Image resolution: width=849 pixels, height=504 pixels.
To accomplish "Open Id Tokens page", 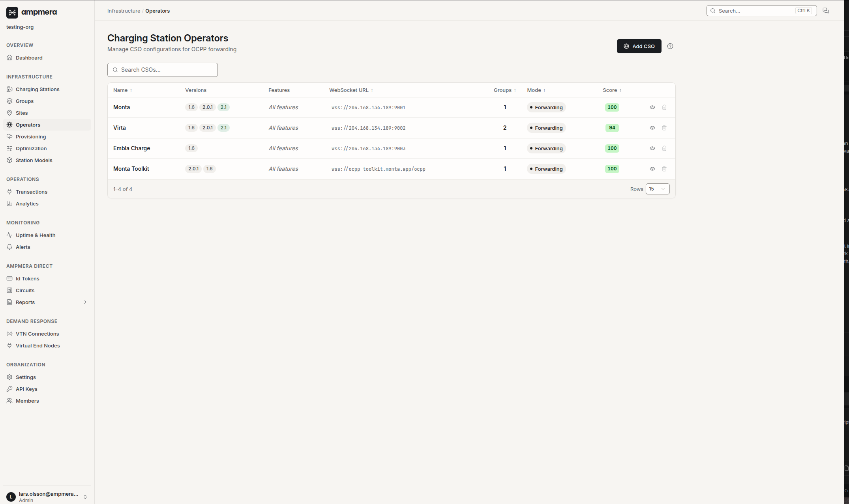I will [x=47, y=278].
